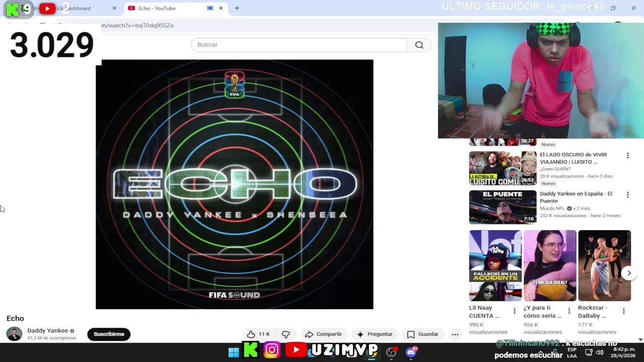
Task: Close the dashboard browser tab
Action: click(114, 8)
